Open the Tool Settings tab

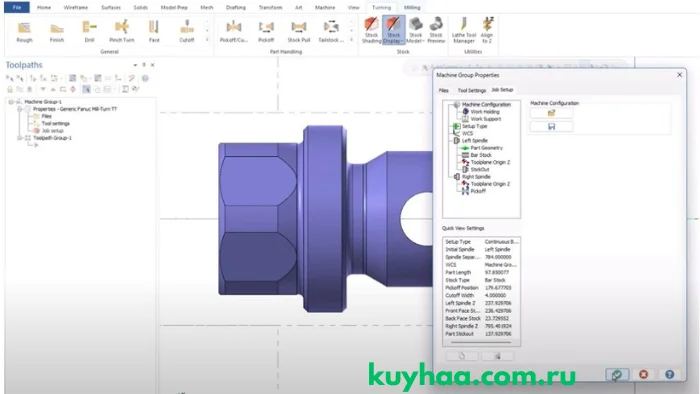[471, 90]
